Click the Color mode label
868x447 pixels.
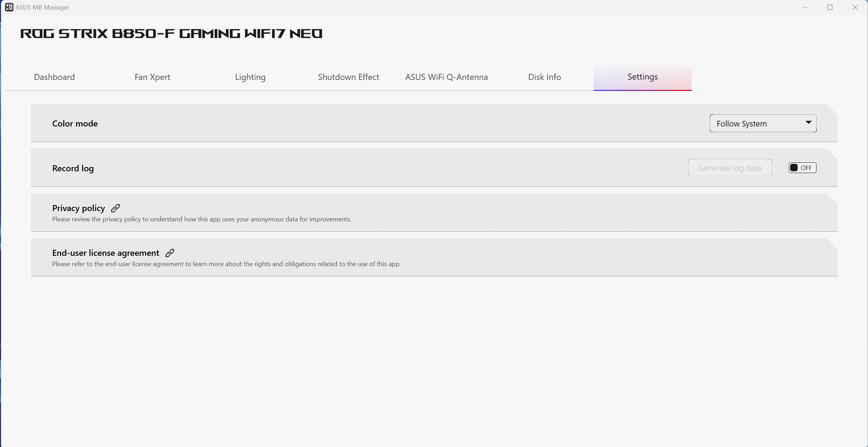75,124
